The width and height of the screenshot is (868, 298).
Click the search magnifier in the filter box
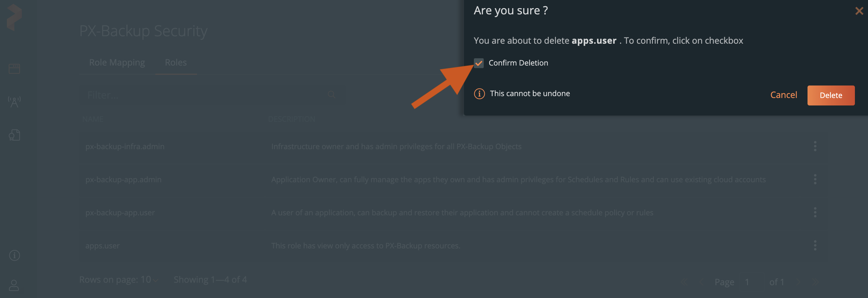(331, 95)
